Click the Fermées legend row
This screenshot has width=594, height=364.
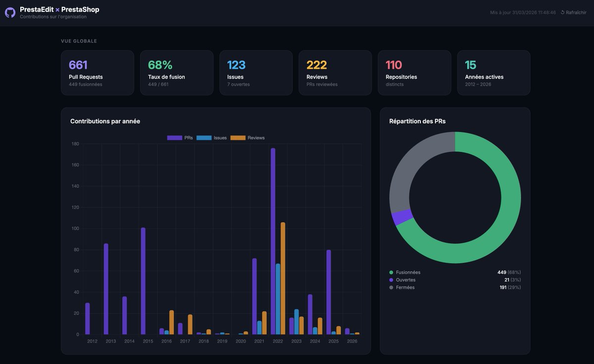[x=455, y=287]
